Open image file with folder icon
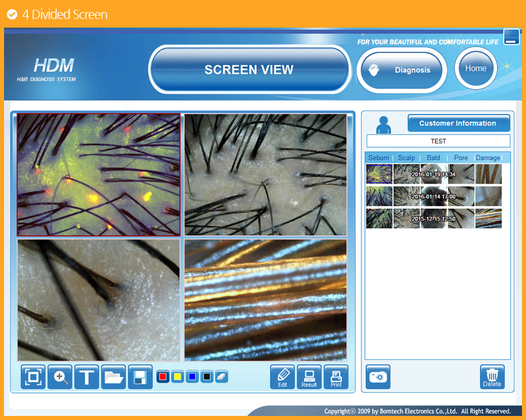This screenshot has width=526, height=420. (x=113, y=377)
